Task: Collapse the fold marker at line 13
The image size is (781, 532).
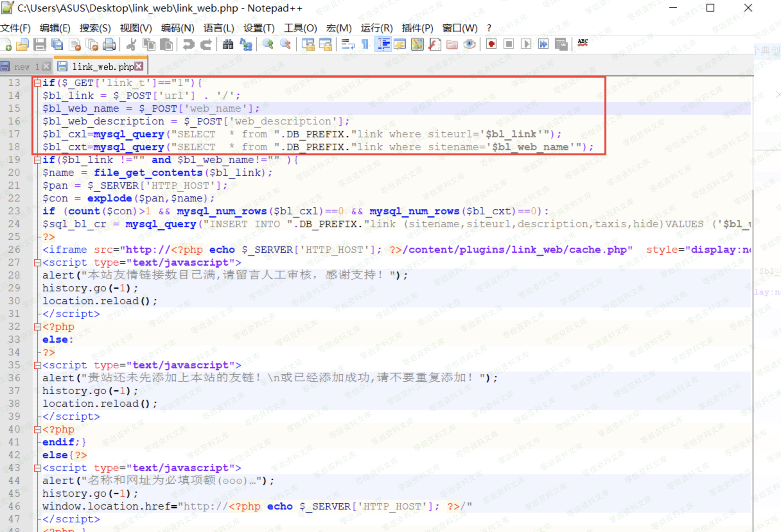Action: click(x=37, y=82)
